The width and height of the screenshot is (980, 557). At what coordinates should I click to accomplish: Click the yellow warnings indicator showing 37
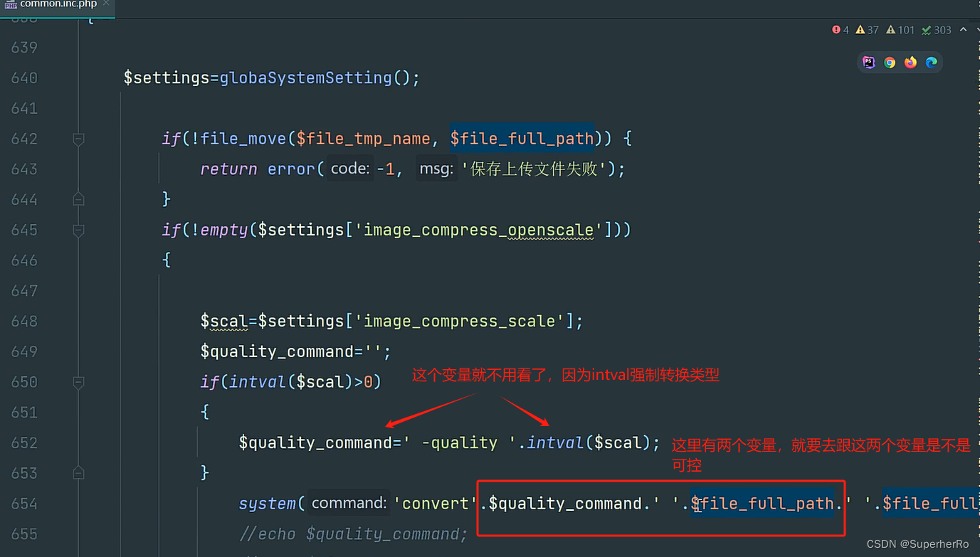click(x=867, y=30)
